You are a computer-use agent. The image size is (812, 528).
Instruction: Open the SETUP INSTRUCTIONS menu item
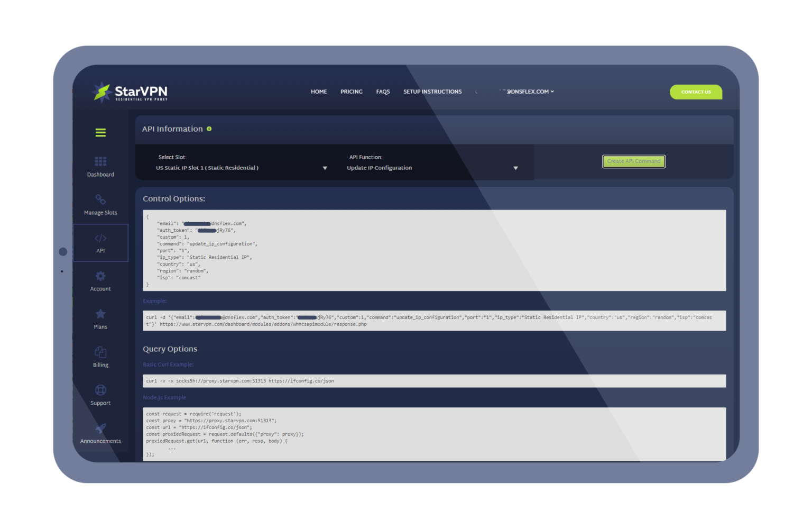point(432,91)
